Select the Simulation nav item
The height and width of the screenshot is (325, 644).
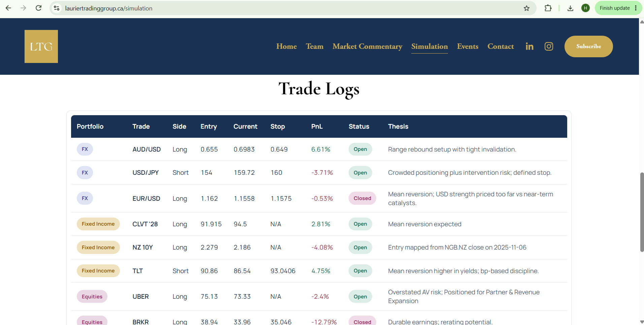pos(429,46)
